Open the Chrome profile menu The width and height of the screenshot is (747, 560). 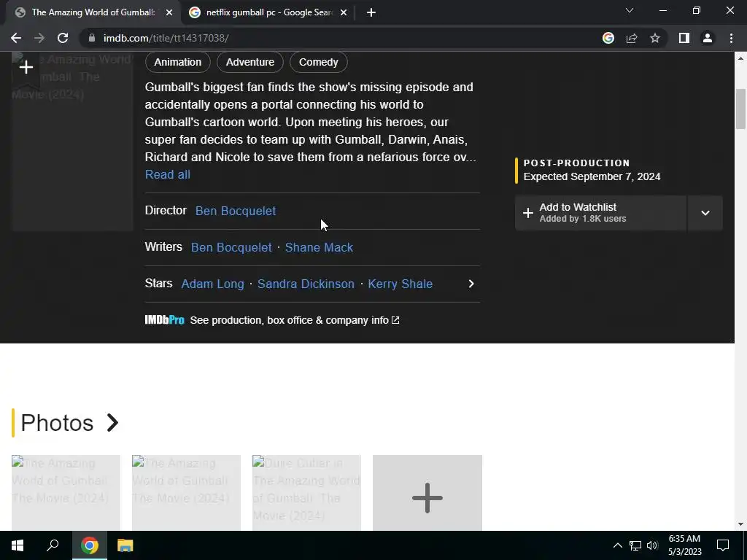pos(708,38)
